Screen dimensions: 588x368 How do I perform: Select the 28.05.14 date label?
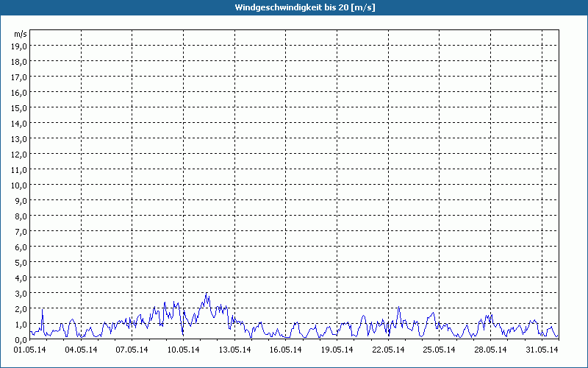pyautogui.click(x=490, y=350)
